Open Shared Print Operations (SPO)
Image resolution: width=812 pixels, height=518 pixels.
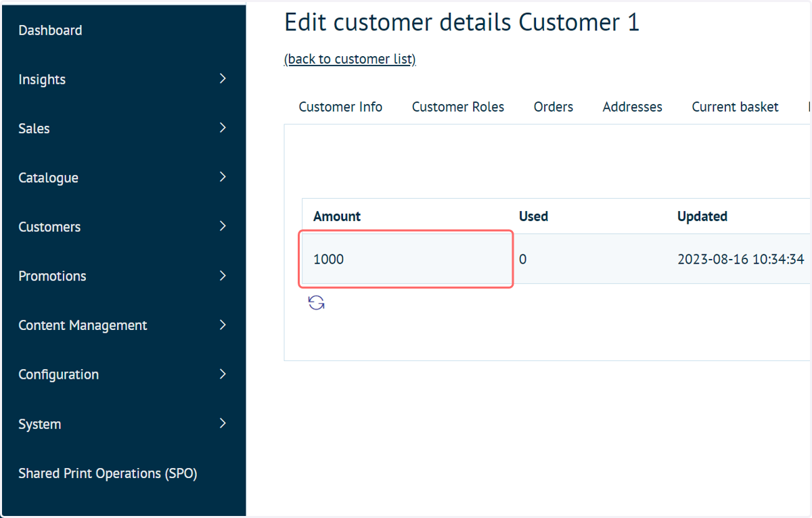click(108, 473)
